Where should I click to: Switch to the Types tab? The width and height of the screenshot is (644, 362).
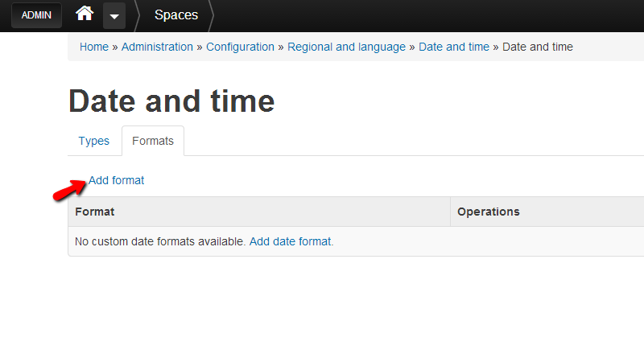(x=93, y=141)
